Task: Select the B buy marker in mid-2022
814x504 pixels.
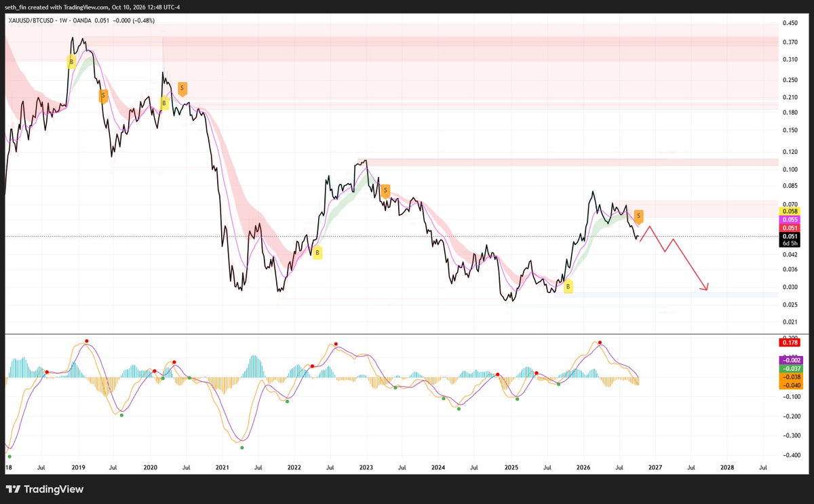Action: click(317, 252)
